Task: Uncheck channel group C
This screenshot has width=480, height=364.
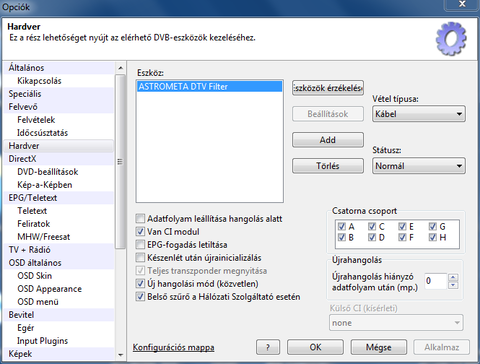Action: [x=372, y=227]
